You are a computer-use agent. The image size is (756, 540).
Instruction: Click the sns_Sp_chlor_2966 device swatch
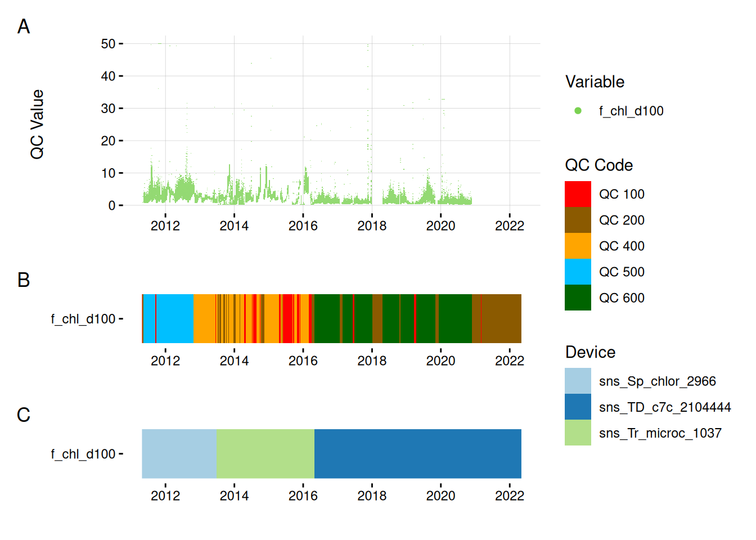[x=578, y=381]
